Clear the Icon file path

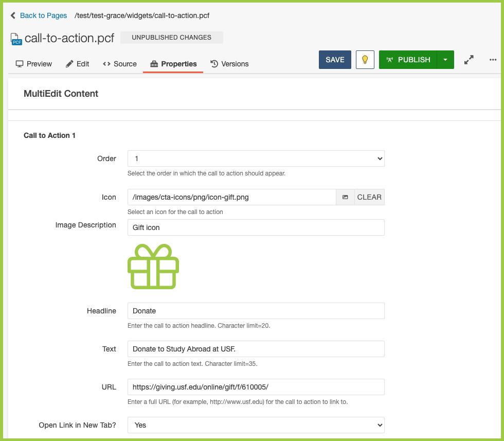[x=369, y=197]
